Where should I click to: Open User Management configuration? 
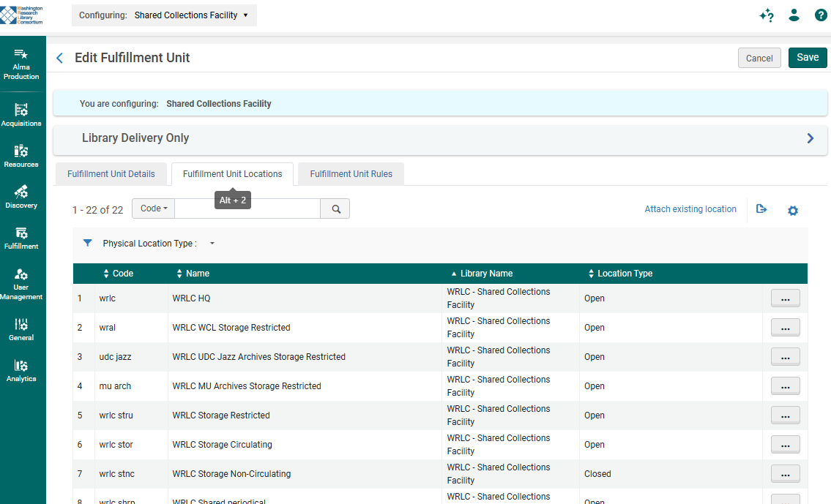pyautogui.click(x=22, y=284)
